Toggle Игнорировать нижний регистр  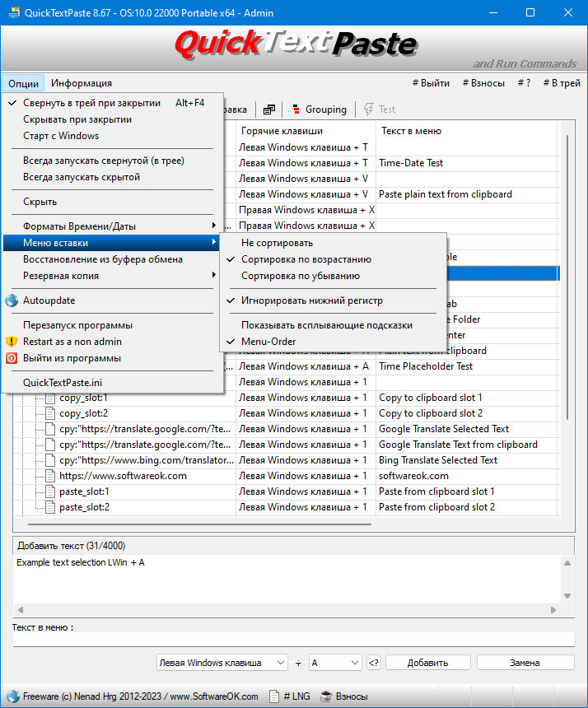click(x=334, y=300)
